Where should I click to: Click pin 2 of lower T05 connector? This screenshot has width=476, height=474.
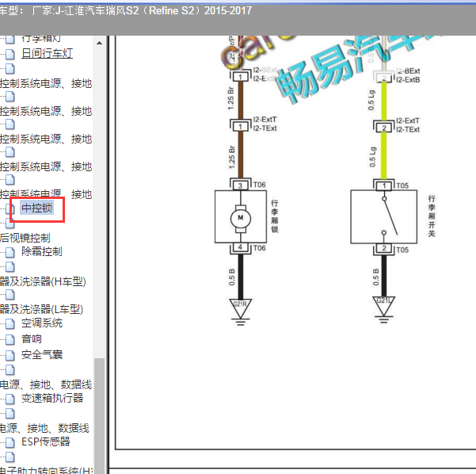coord(383,248)
